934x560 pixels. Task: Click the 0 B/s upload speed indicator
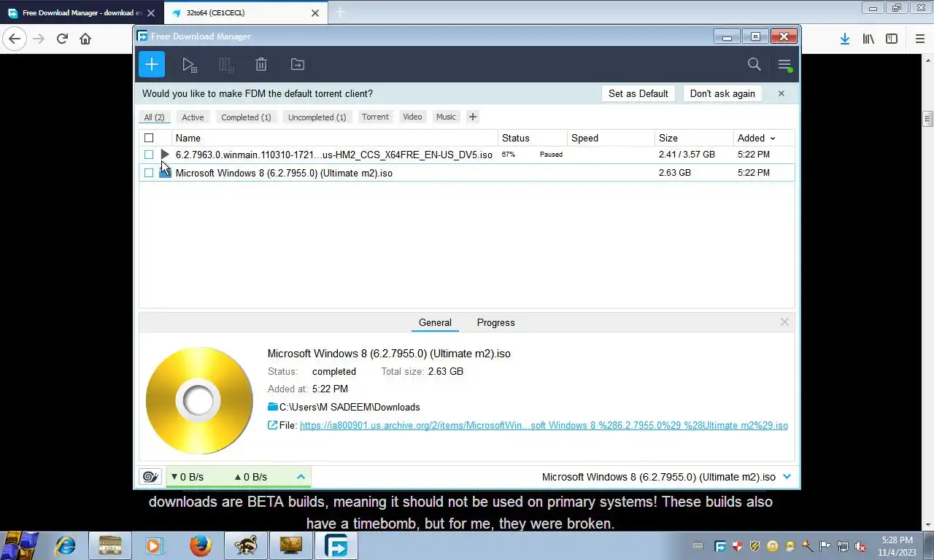coord(250,477)
